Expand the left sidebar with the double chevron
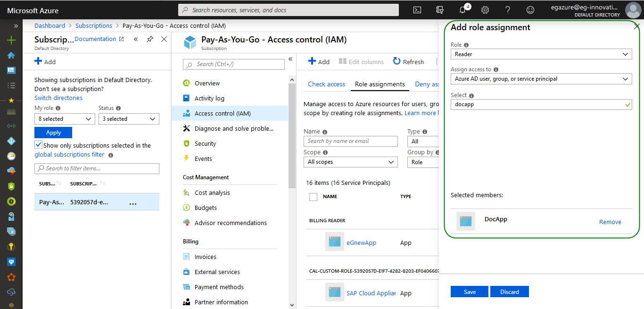The width and height of the screenshot is (644, 309). tap(16, 26)
